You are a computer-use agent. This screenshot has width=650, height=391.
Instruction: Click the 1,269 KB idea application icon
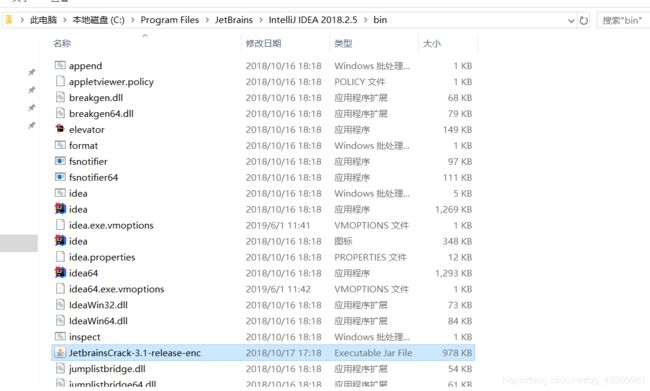pos(61,208)
